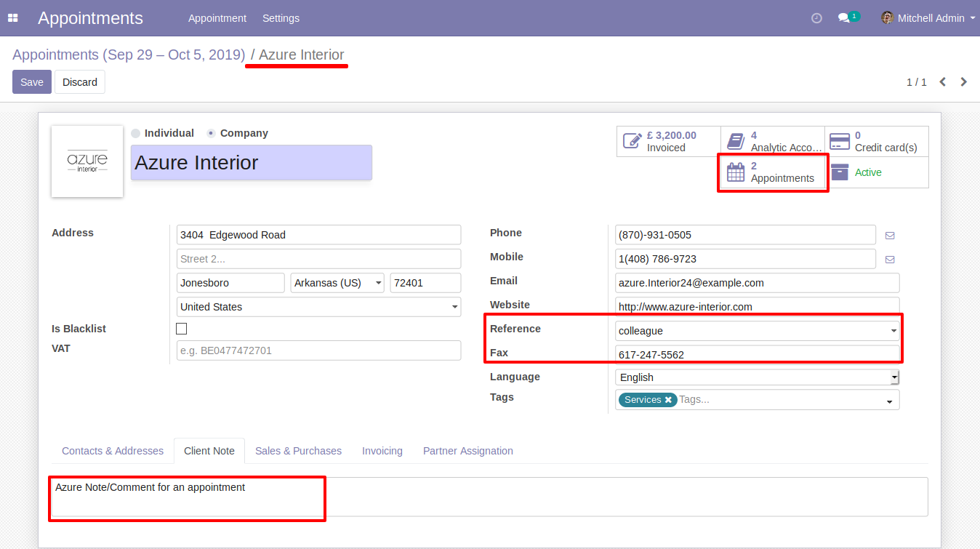The height and width of the screenshot is (549, 980).
Task: Click the Mobile 1(408) 786-9723 field
Action: (745, 259)
